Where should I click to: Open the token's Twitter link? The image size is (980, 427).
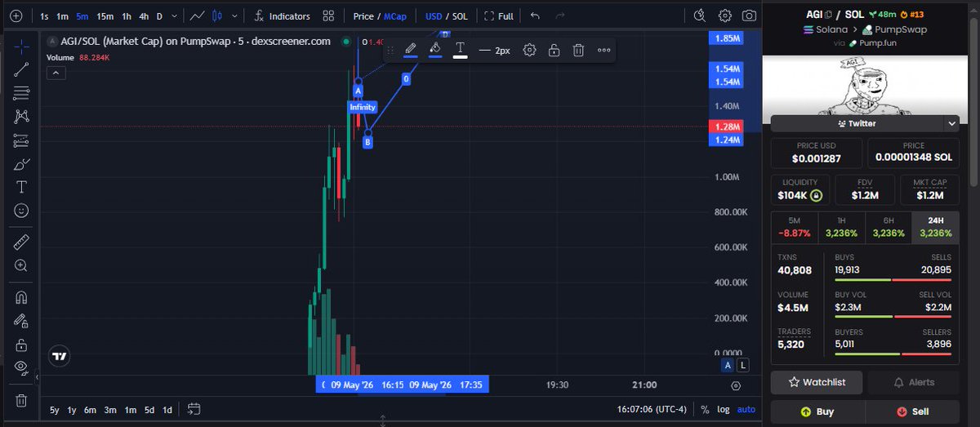[x=857, y=123]
